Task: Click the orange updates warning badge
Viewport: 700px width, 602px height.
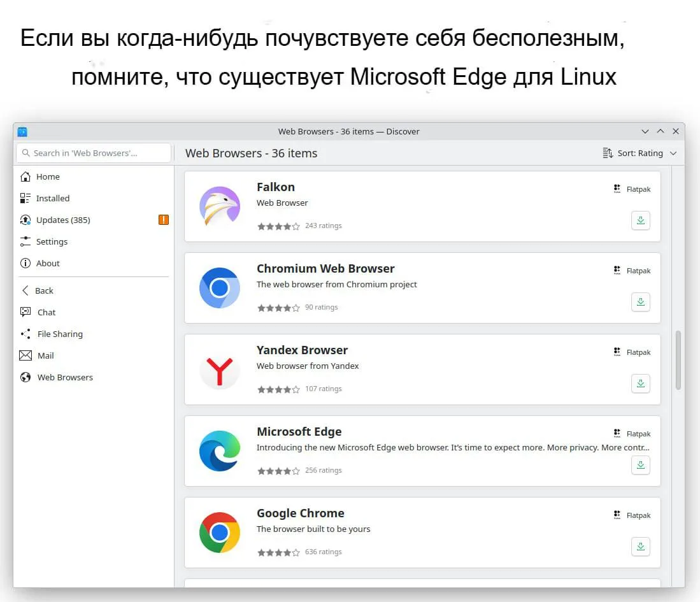Action: click(164, 220)
